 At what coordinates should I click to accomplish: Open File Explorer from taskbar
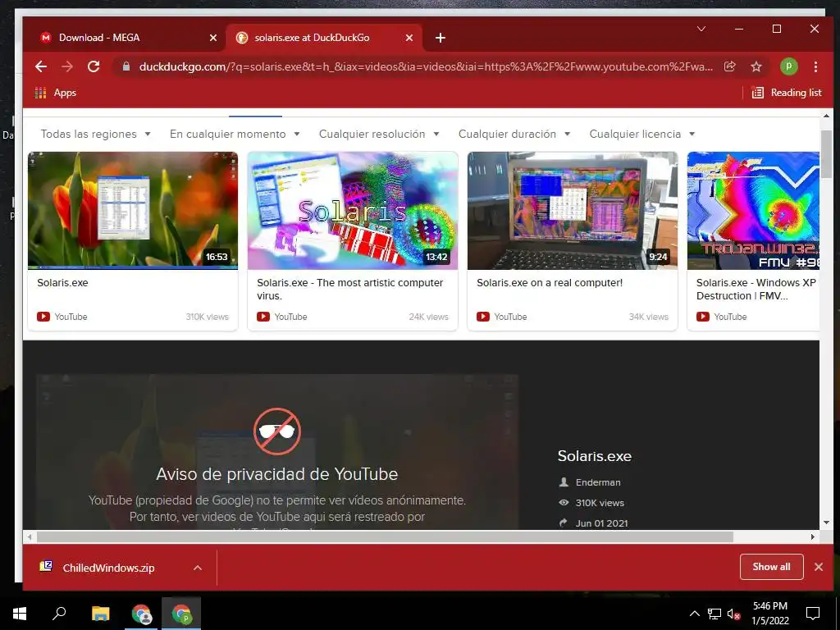tap(101, 614)
